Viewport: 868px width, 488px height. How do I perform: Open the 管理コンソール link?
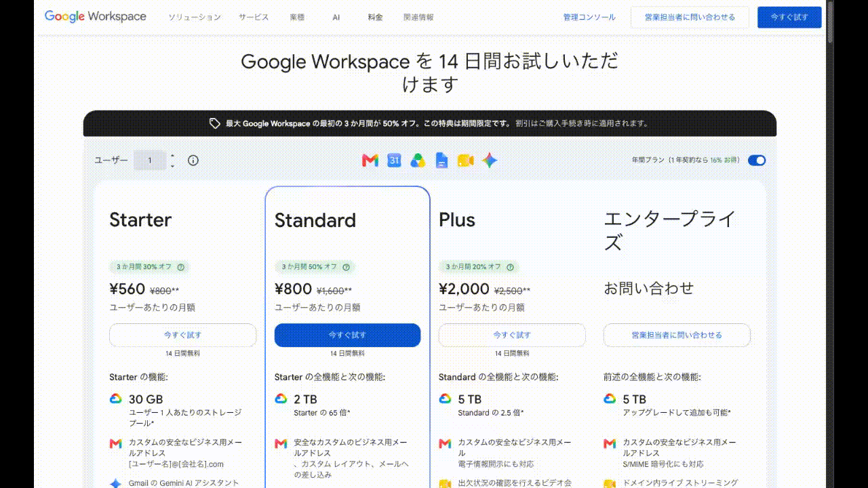[x=589, y=17]
